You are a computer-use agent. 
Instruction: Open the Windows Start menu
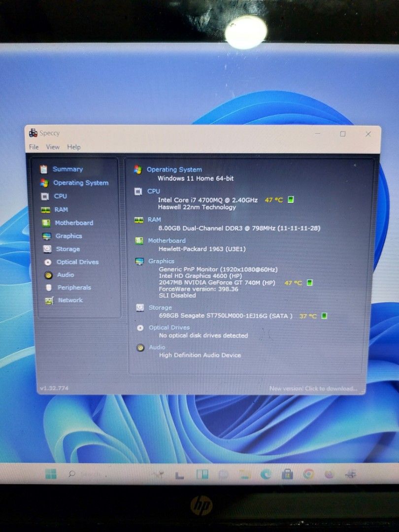point(51,474)
